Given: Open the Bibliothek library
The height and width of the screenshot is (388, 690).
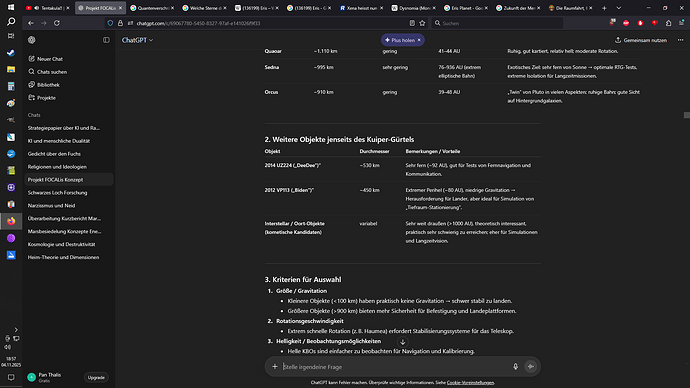Looking at the screenshot, I should click(x=44, y=84).
